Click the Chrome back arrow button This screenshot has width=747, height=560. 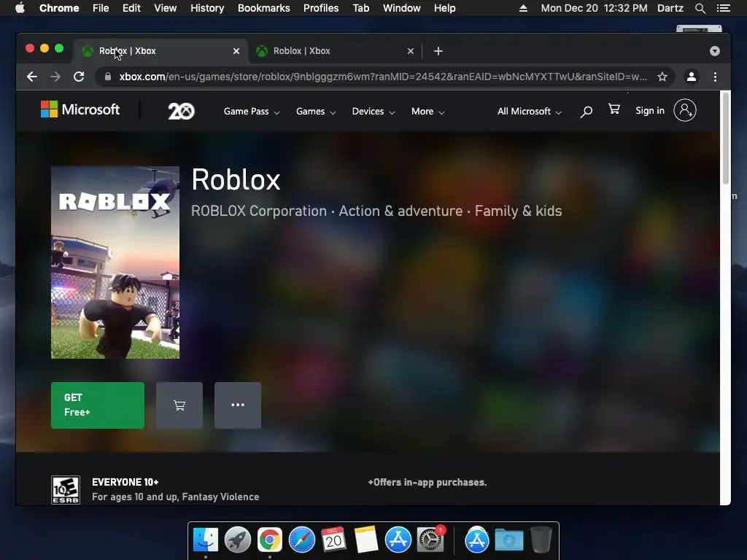(x=32, y=77)
